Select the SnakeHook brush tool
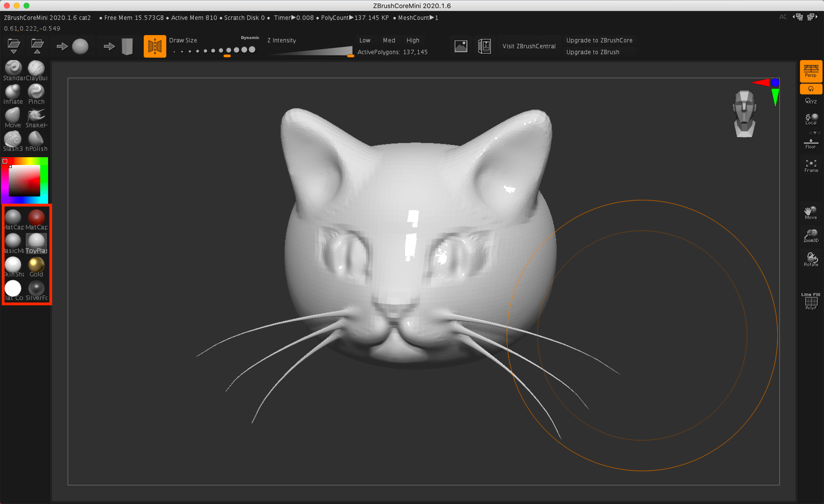This screenshot has height=504, width=824. pos(37,118)
